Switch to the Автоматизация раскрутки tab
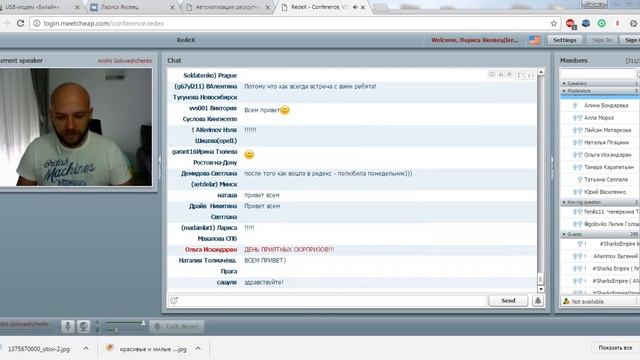The image size is (640, 360). tap(227, 7)
